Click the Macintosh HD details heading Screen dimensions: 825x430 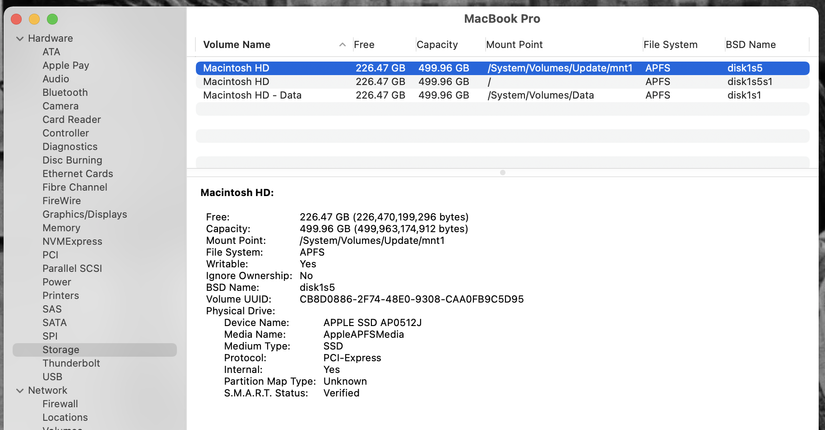point(237,193)
